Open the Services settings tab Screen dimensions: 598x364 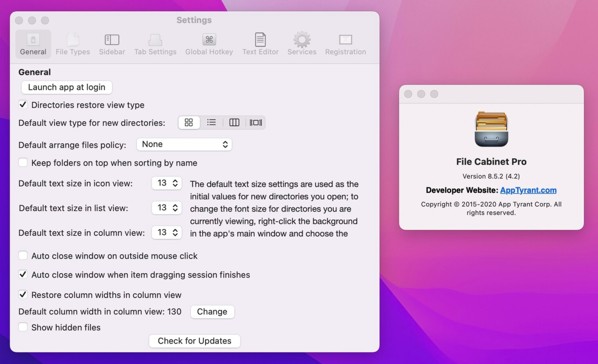tap(302, 44)
